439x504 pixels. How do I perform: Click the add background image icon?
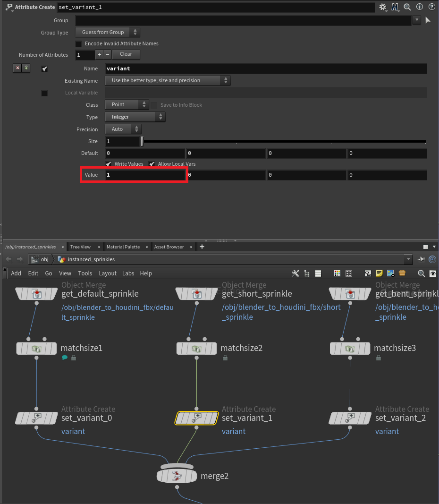[x=390, y=273]
